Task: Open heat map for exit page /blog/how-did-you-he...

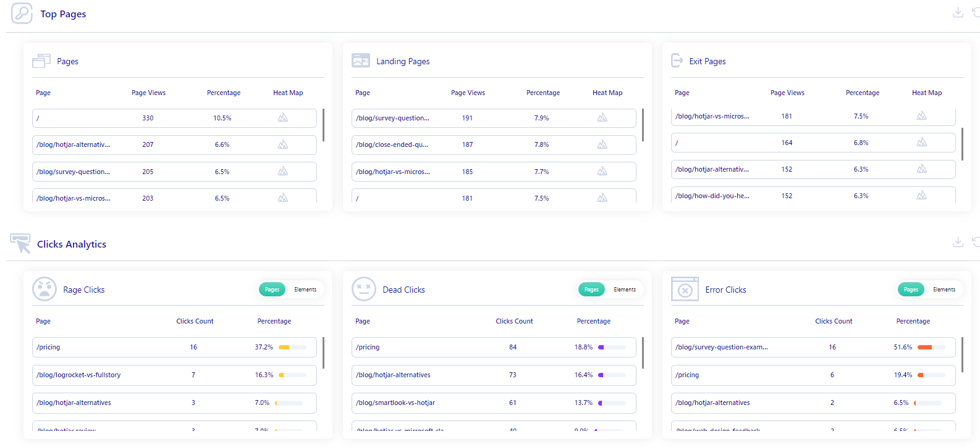Action: click(922, 195)
